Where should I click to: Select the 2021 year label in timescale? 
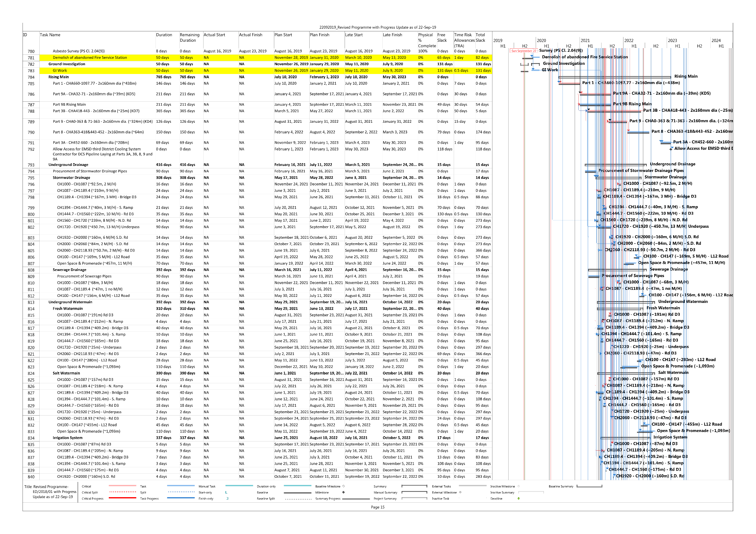pyautogui.click(x=585, y=41)
